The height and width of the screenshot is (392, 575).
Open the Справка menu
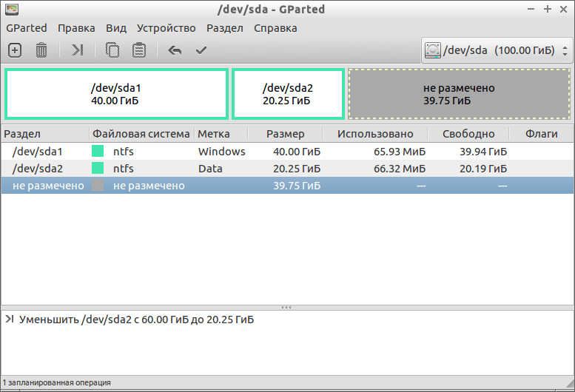pos(275,28)
